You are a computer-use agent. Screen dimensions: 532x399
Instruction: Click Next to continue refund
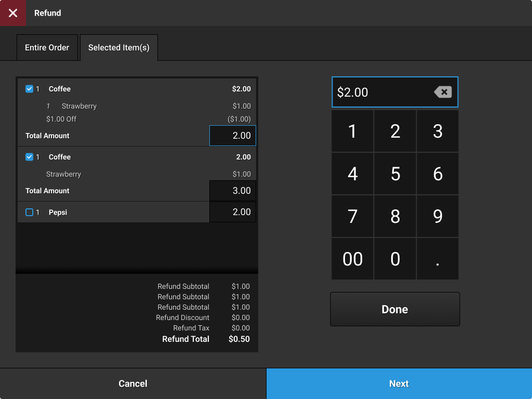tap(399, 383)
